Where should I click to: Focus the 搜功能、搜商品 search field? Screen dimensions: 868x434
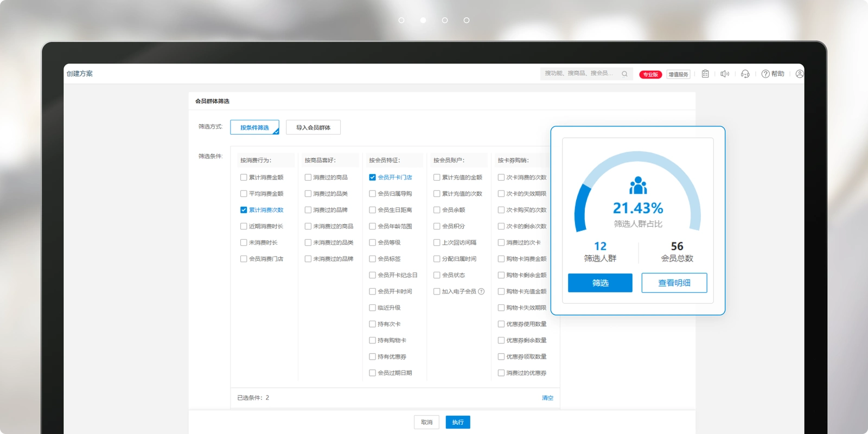[580, 73]
